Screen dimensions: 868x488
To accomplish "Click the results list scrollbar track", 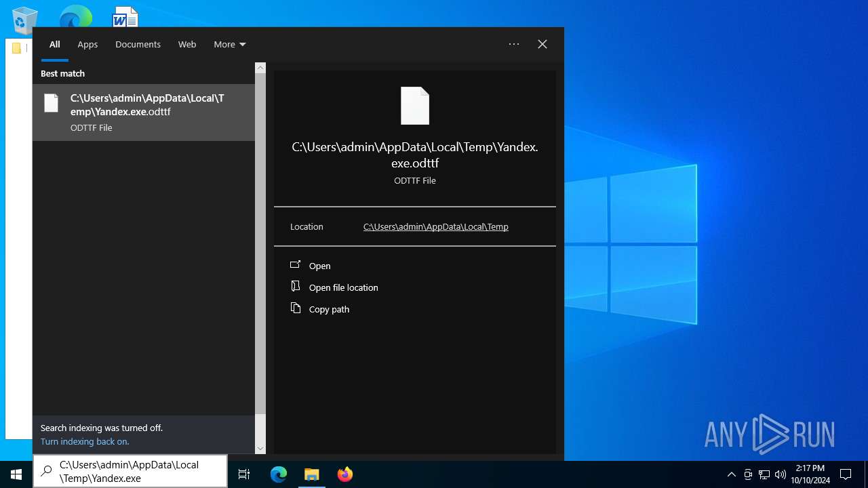I will coord(260,258).
